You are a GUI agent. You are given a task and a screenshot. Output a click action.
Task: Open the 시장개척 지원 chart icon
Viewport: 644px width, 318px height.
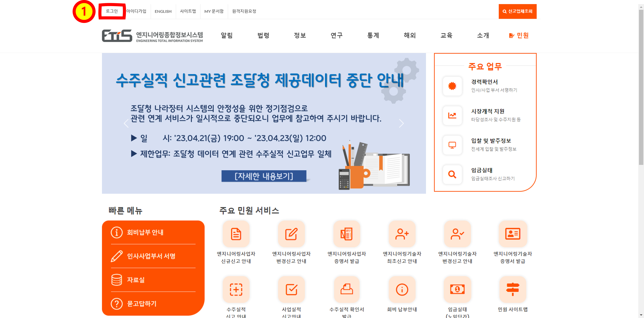tap(452, 115)
